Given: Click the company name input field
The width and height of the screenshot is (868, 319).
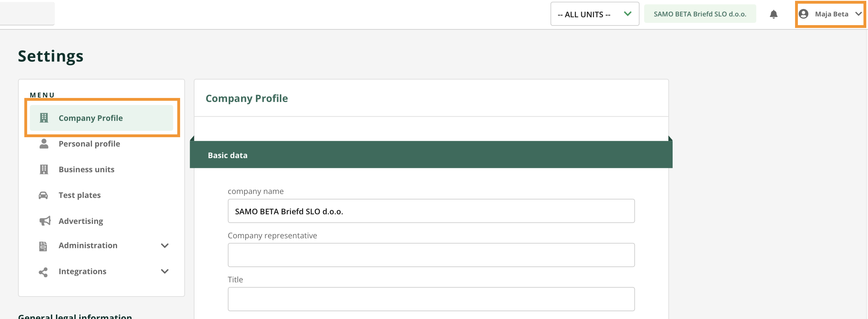Looking at the screenshot, I should (x=431, y=211).
